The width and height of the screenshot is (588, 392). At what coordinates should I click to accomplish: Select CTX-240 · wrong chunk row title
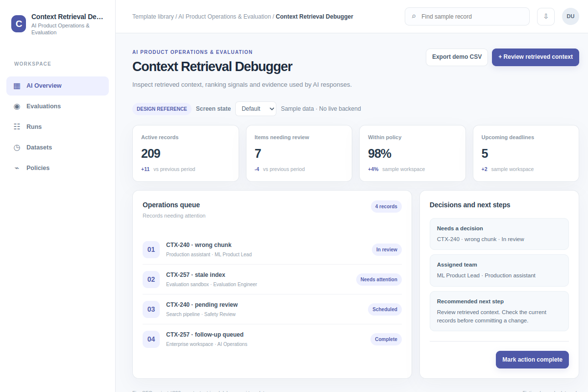(198, 245)
